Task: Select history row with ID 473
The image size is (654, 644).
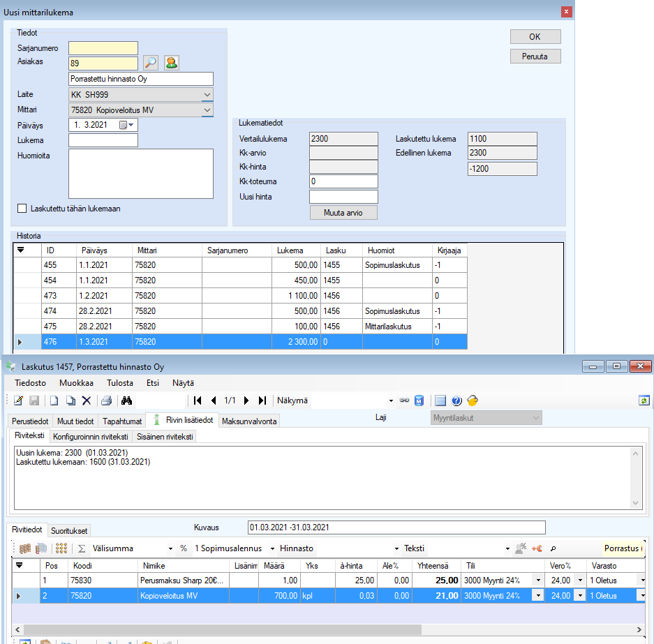Action: tap(241, 296)
